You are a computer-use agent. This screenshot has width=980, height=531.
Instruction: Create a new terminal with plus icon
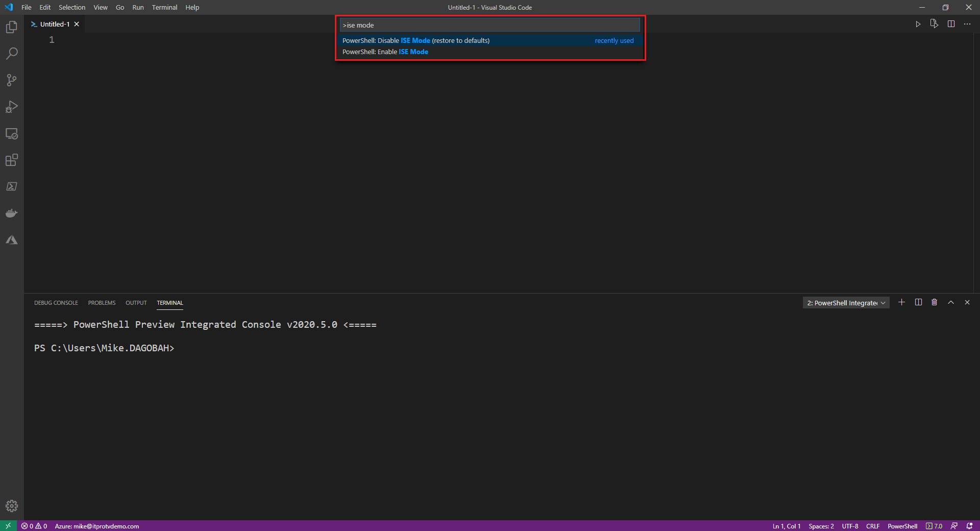[x=902, y=302]
